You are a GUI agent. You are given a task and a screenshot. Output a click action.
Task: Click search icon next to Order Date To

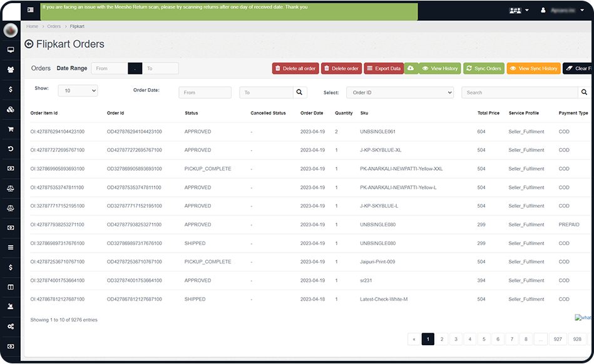[x=299, y=93]
